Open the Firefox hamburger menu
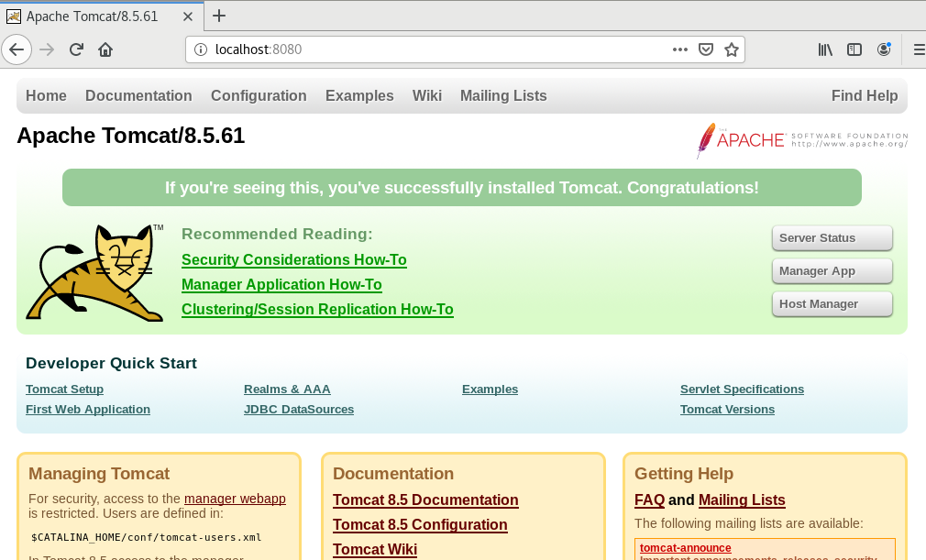926x560 pixels. pyautogui.click(x=919, y=49)
